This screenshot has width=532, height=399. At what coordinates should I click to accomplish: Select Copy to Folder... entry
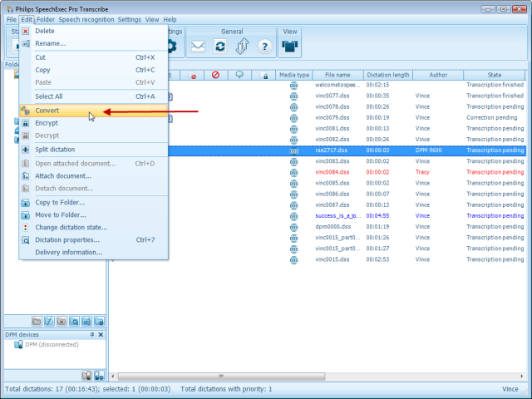(x=94, y=203)
